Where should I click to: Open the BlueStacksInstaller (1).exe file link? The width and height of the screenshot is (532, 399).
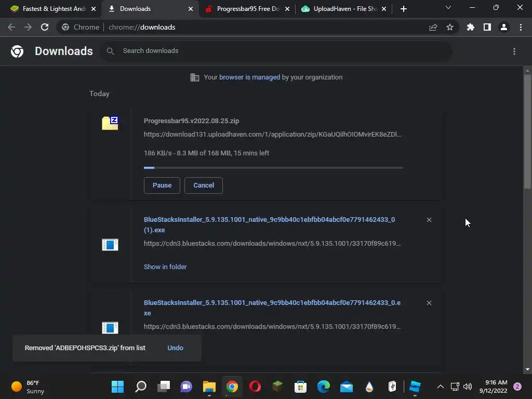point(270,224)
